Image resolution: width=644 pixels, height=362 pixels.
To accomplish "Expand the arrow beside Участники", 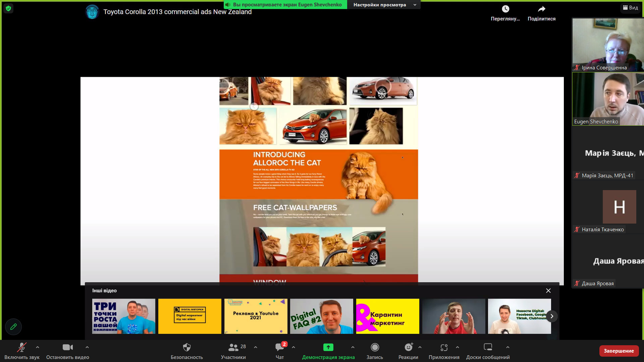I will tap(256, 347).
